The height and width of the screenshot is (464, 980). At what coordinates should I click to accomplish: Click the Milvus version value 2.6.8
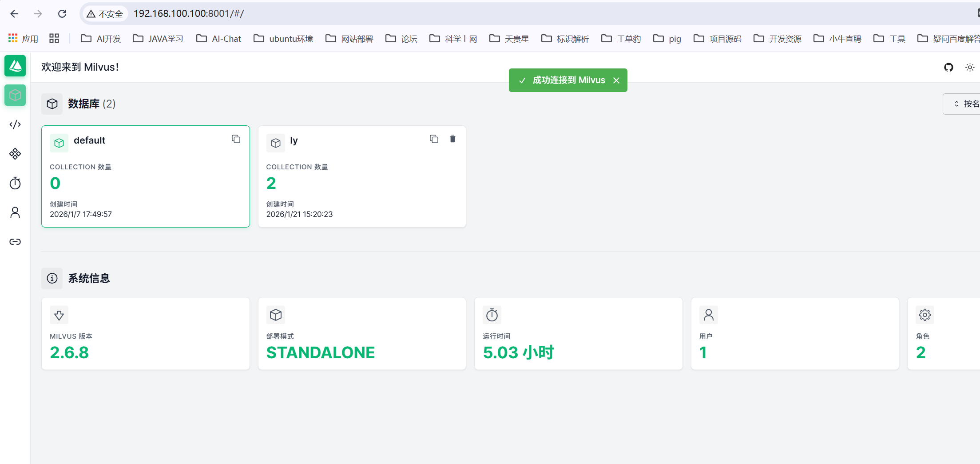click(69, 353)
